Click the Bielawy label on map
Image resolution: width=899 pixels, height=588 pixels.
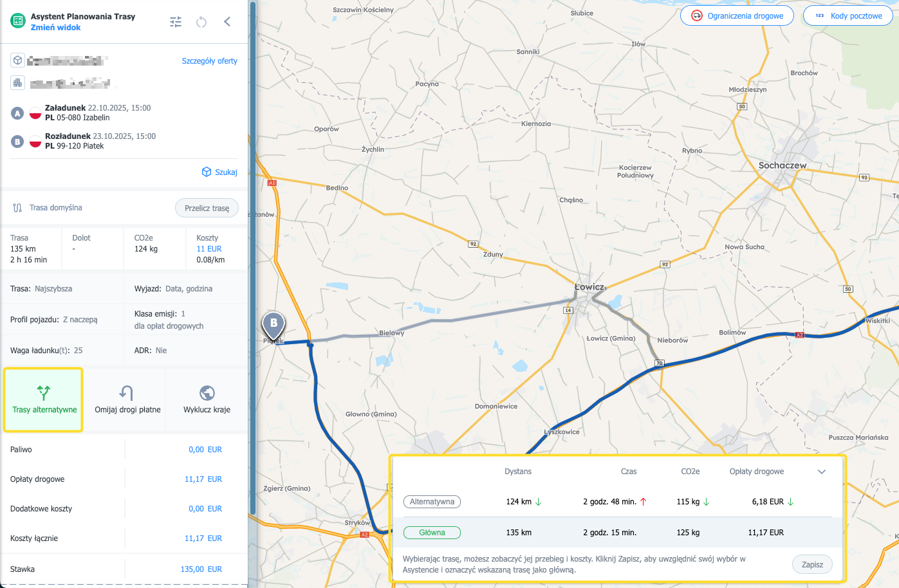coord(392,333)
